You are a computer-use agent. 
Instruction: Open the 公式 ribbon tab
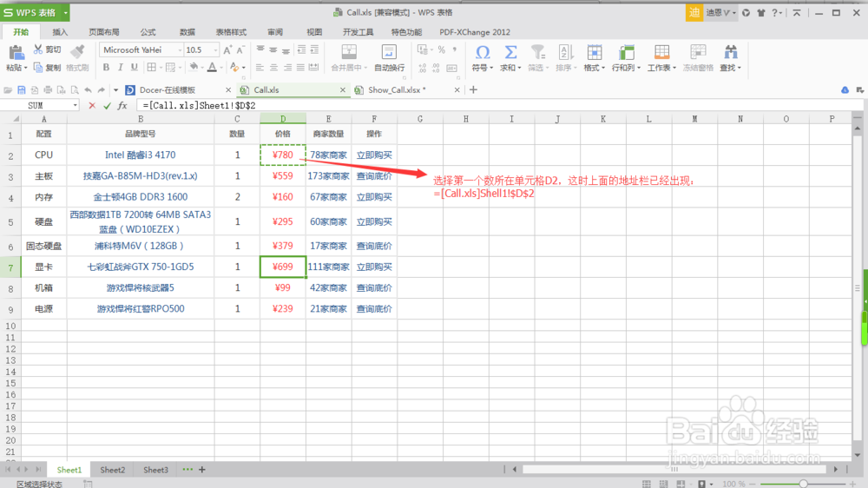click(148, 32)
